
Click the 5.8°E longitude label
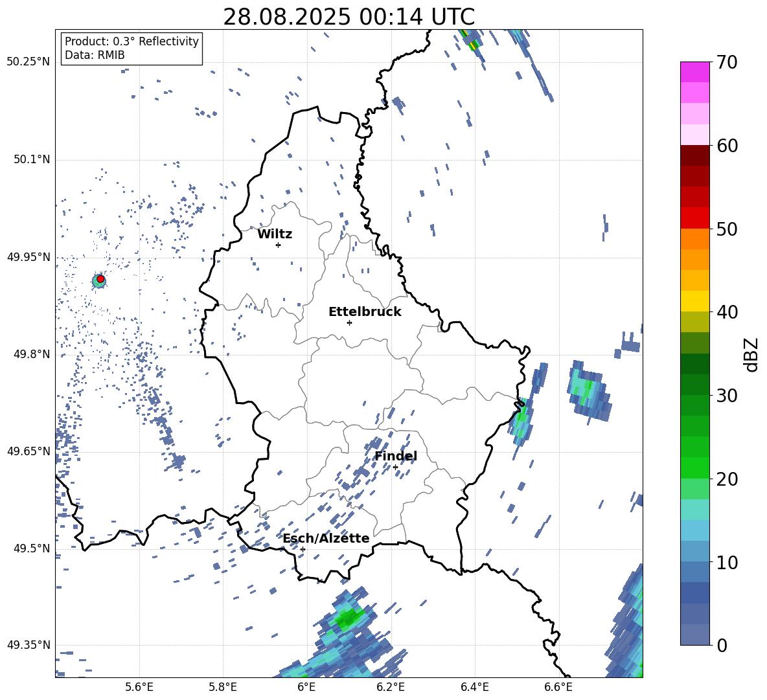[x=223, y=687]
